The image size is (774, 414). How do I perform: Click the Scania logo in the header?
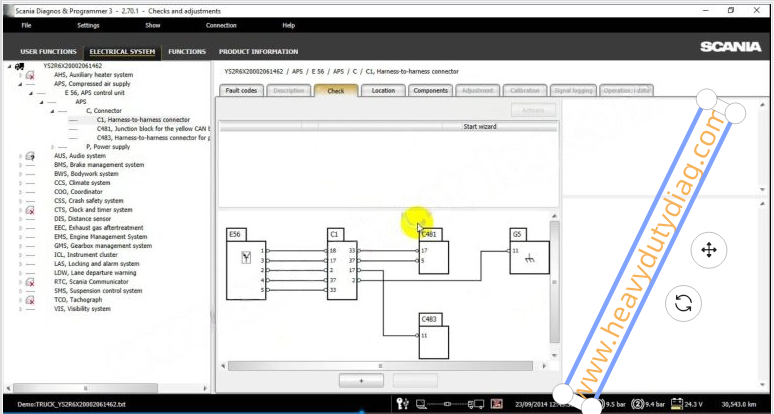[731, 47]
